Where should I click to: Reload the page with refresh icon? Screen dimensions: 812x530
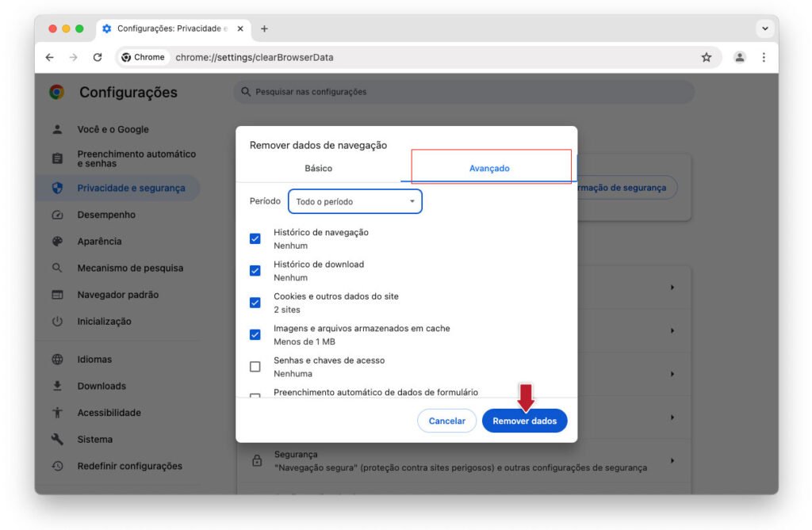(x=98, y=58)
